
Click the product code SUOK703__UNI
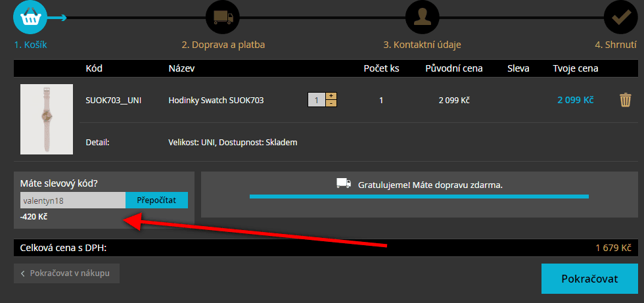coord(113,100)
